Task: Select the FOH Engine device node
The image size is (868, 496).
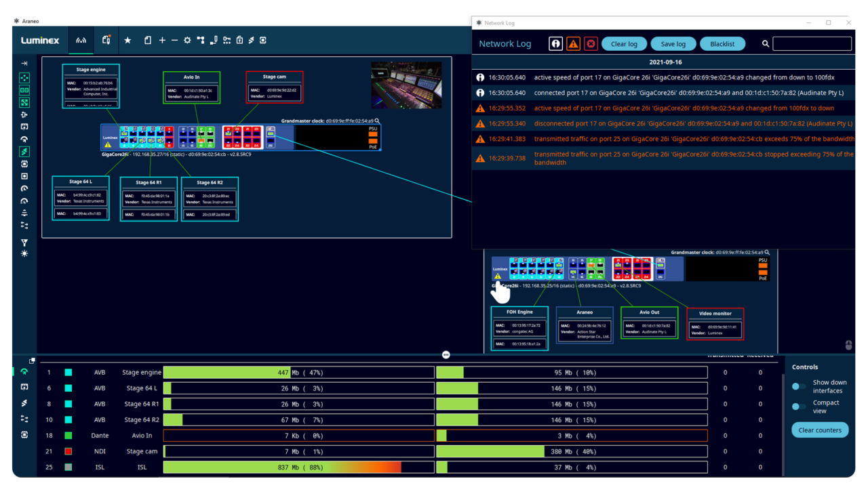Action: [519, 329]
